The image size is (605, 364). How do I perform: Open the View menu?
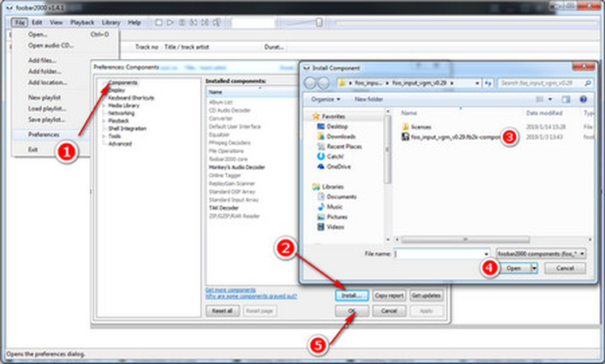click(x=56, y=23)
